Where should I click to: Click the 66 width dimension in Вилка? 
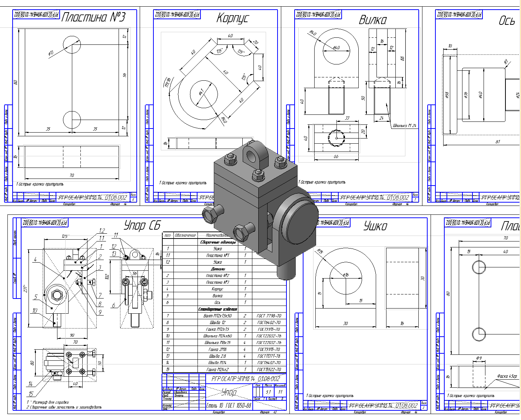(x=336, y=157)
